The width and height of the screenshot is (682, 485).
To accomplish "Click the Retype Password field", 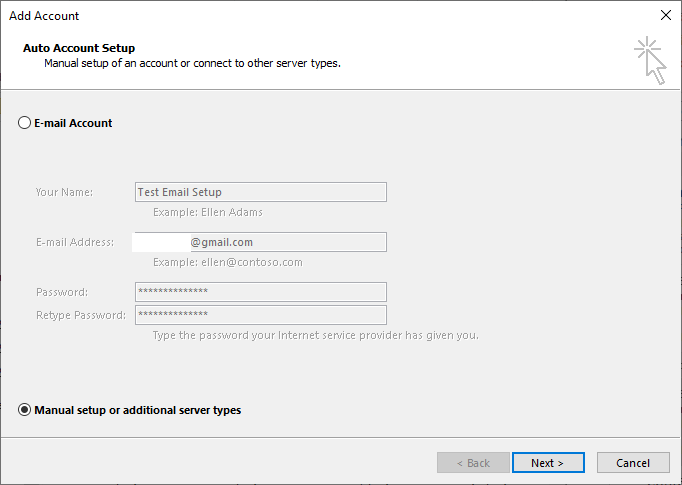I will 260,315.
